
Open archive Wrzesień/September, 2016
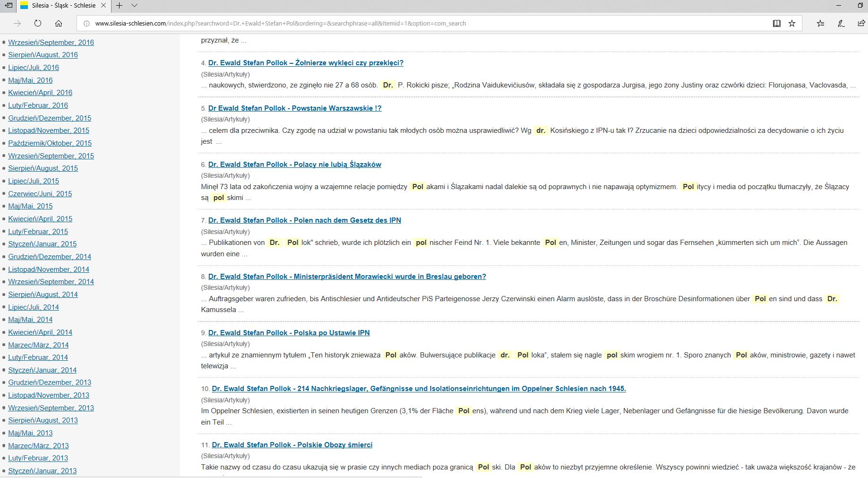[x=51, y=42]
